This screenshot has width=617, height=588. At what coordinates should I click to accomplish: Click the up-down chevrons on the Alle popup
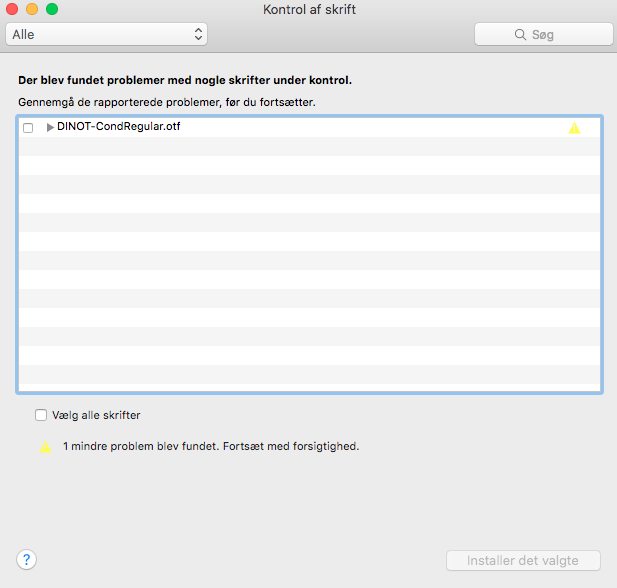199,34
